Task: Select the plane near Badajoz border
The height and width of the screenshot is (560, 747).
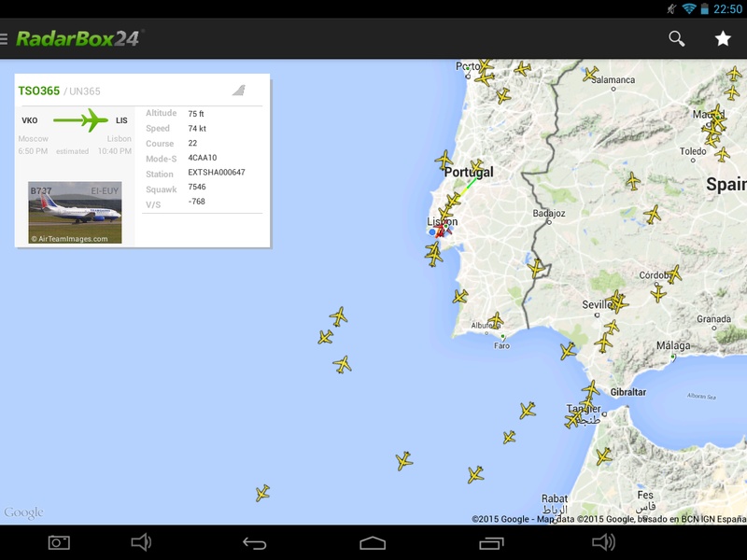Action: coord(536,268)
